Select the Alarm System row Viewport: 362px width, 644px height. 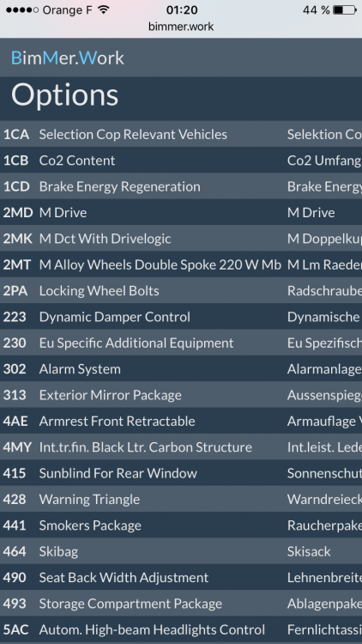pos(181,369)
